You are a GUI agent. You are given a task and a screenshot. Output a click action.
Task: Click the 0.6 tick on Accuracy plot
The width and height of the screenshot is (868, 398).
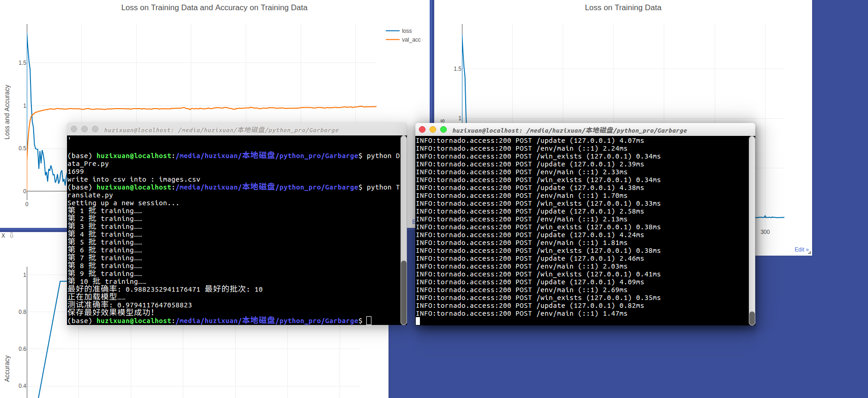point(22,349)
